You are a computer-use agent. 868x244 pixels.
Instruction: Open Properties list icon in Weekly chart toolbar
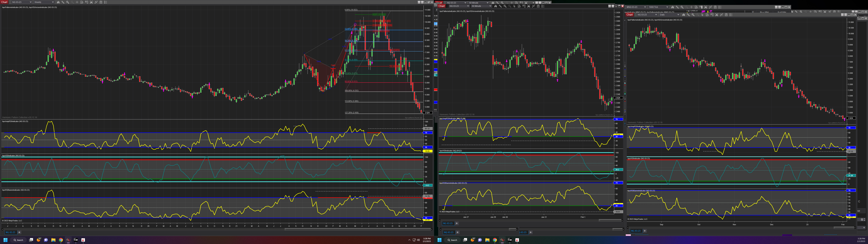click(106, 2)
